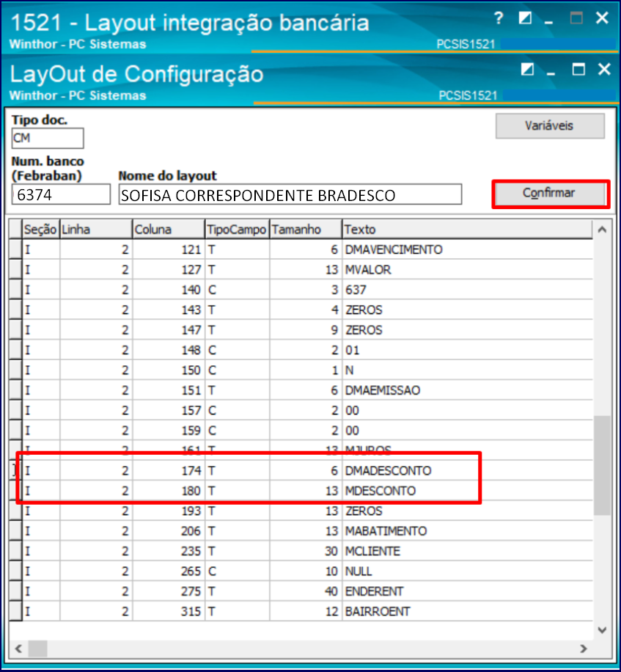Viewport: 621px width, 672px height.
Task: Select the 637 text cell
Action: pyautogui.click(x=468, y=290)
